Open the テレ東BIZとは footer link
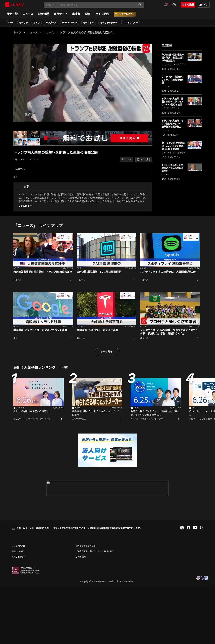The width and height of the screenshot is (215, 644). pos(19,546)
